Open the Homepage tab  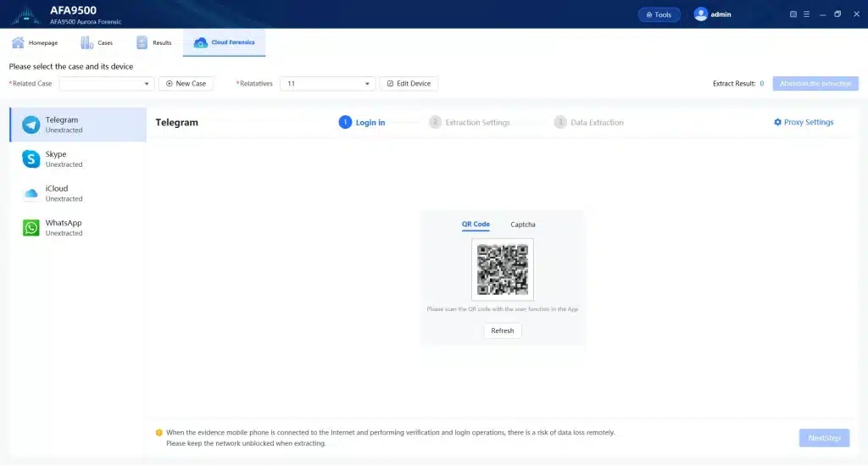point(35,42)
